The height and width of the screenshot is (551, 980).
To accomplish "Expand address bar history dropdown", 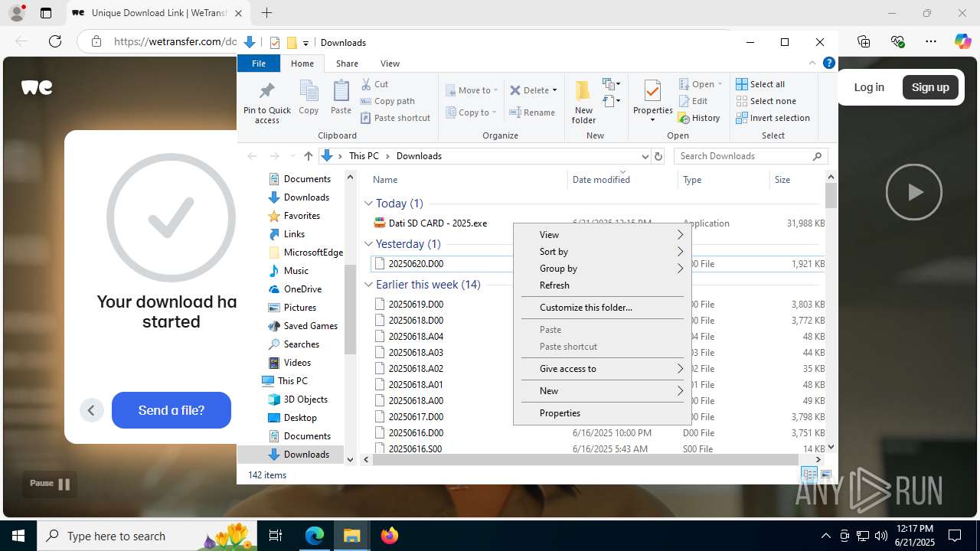I will pos(645,156).
